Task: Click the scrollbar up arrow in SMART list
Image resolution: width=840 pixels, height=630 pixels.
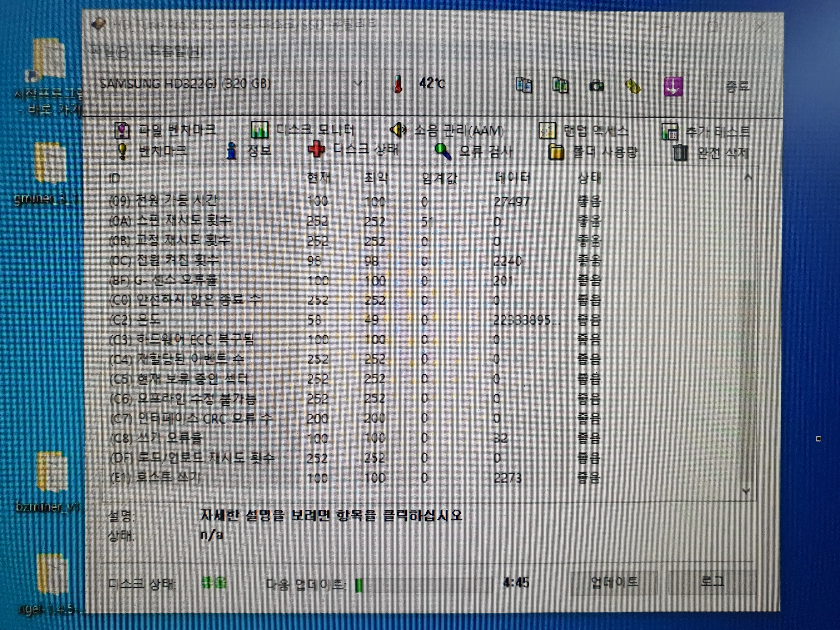Action: pos(748,177)
